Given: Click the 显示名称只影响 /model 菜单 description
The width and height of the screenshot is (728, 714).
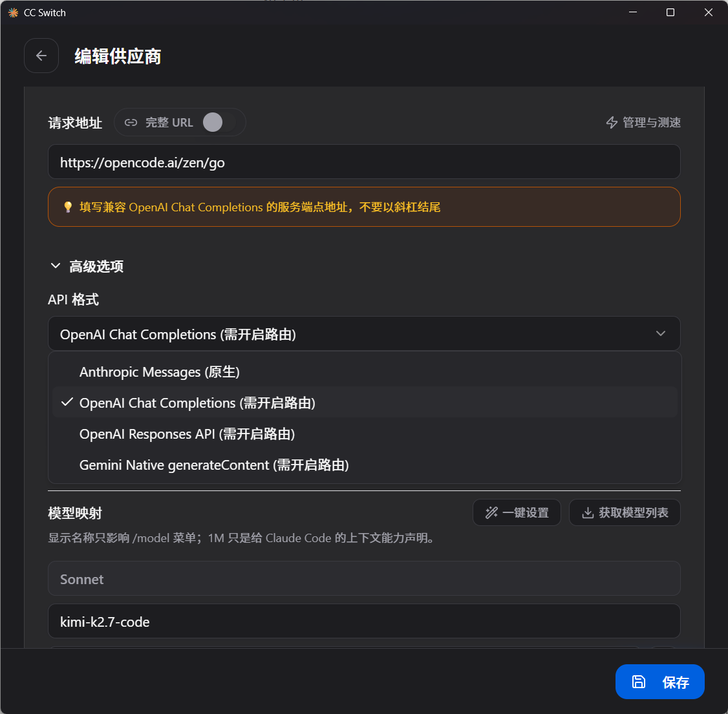Looking at the screenshot, I should (241, 538).
